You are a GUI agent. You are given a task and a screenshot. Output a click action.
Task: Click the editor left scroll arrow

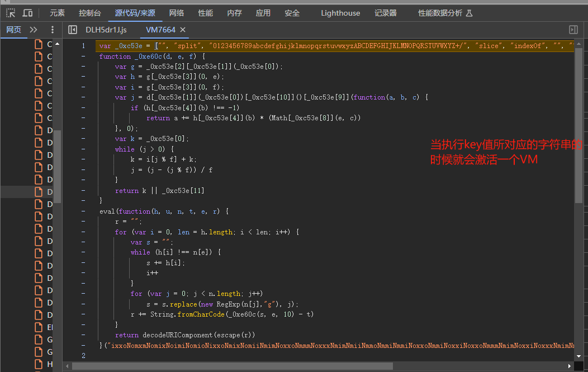67,366
